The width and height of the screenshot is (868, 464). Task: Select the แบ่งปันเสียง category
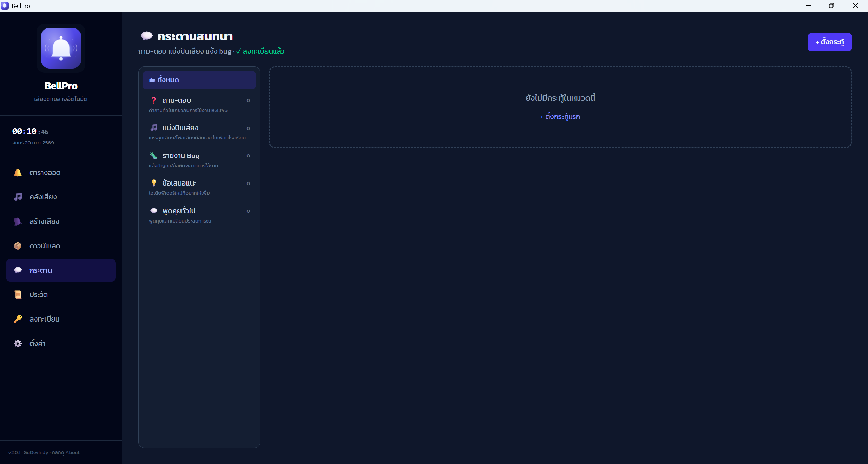coord(199,132)
